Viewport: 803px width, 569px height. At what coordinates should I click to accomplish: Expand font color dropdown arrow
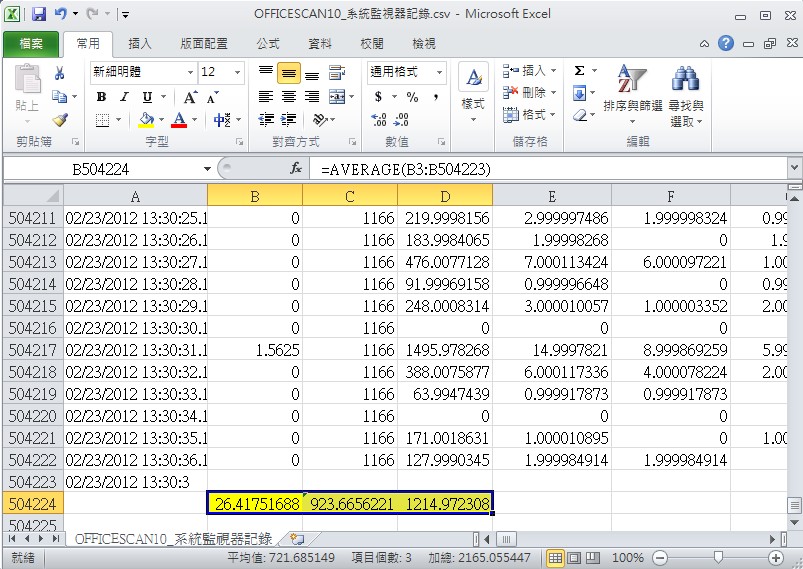[195, 120]
